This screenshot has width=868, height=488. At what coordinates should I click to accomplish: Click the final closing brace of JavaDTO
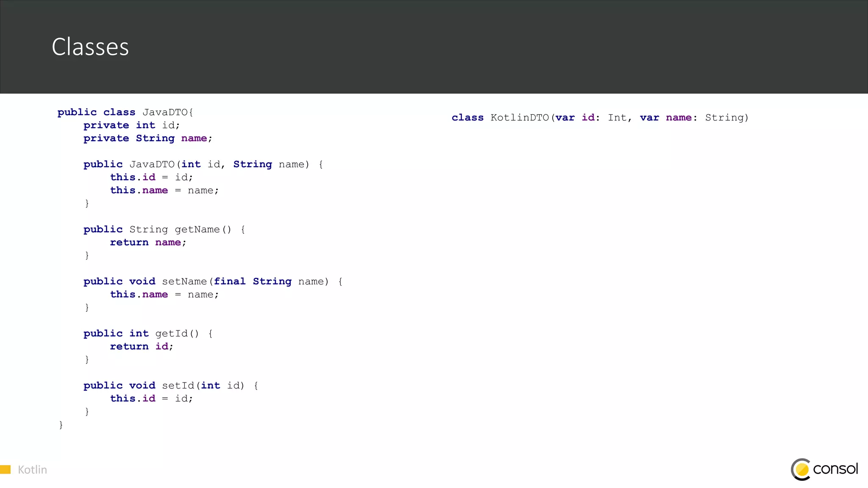61,425
